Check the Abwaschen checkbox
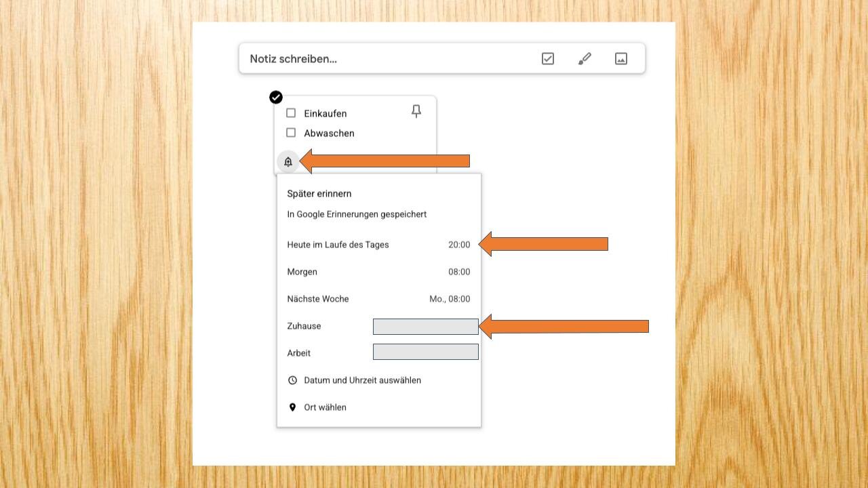The width and height of the screenshot is (868, 488). pos(291,133)
